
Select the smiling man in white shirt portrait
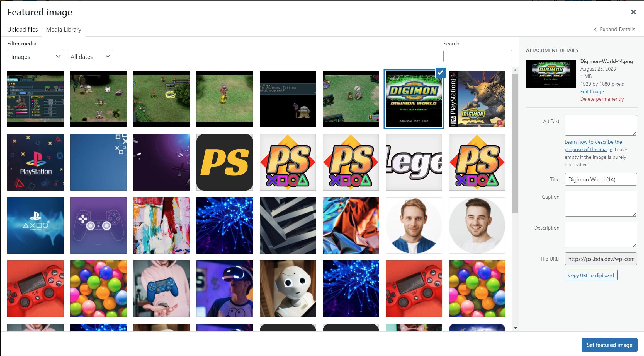click(477, 225)
